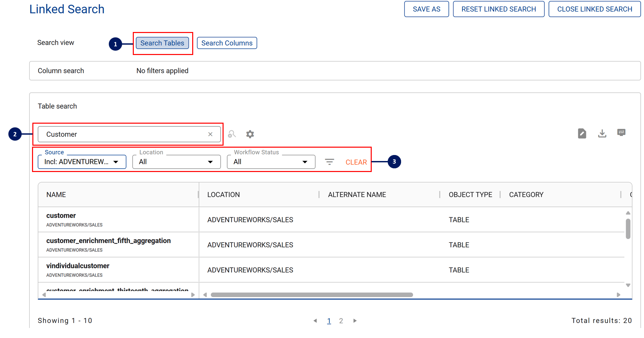The image size is (644, 338).
Task: Clear the Customer search text with X
Action: (x=210, y=134)
